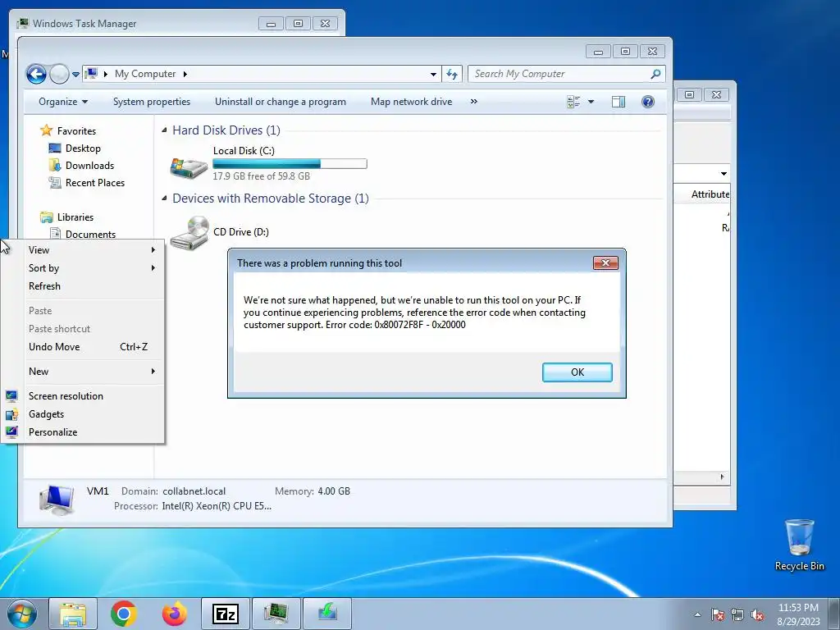
Task: Click the view options dropdown arrow
Action: point(591,102)
